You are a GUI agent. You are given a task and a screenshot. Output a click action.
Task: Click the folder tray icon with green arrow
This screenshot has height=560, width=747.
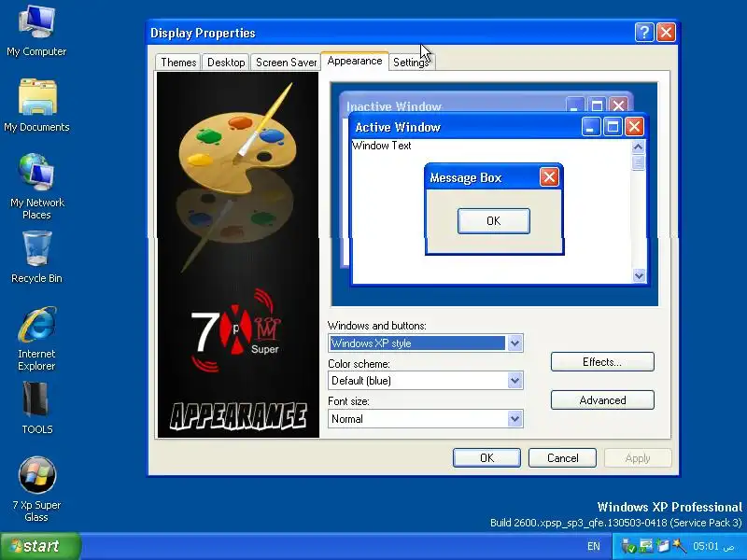coord(663,546)
